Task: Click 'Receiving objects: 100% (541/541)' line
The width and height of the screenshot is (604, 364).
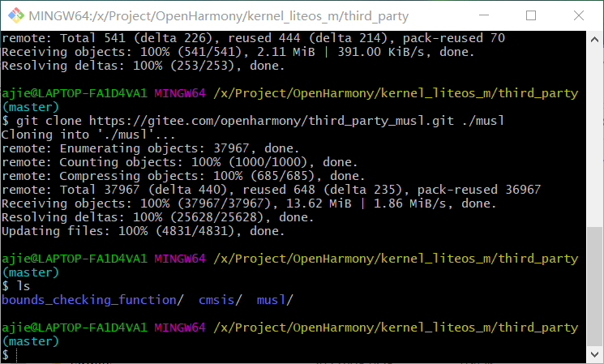Action: point(238,52)
